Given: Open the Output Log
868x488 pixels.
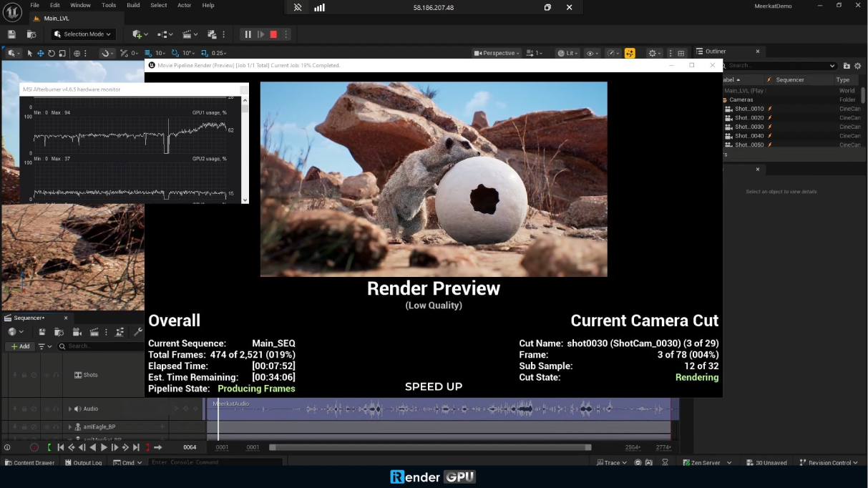Looking at the screenshot, I should click(x=83, y=463).
